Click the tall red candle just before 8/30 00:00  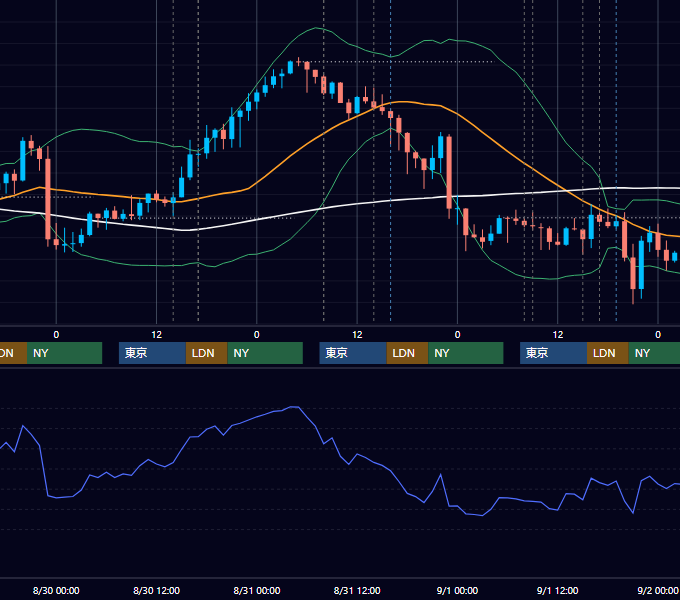(48, 199)
